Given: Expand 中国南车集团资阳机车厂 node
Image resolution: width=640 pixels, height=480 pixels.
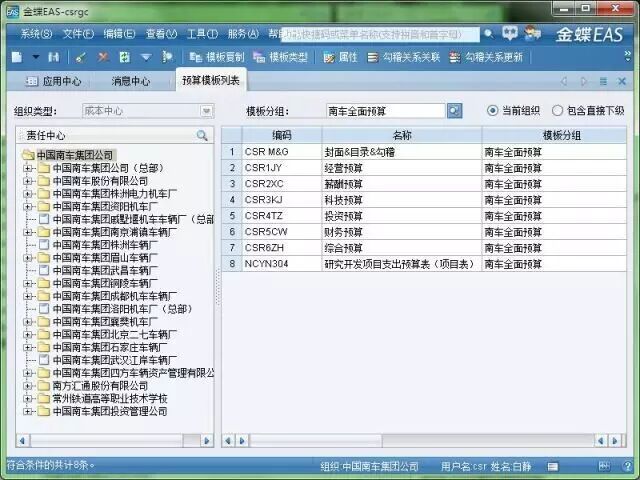Looking at the screenshot, I should click(28, 207).
